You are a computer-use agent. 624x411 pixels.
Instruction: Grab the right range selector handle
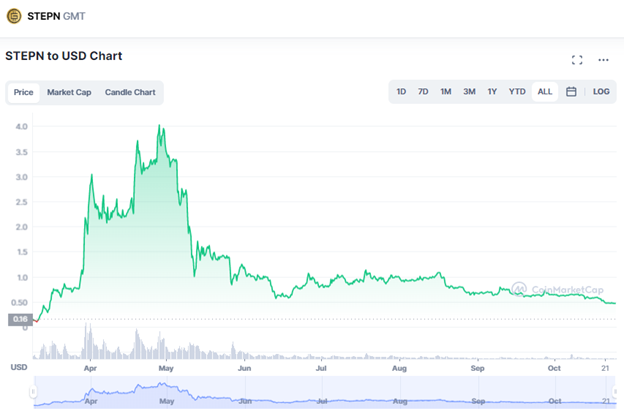click(x=616, y=392)
